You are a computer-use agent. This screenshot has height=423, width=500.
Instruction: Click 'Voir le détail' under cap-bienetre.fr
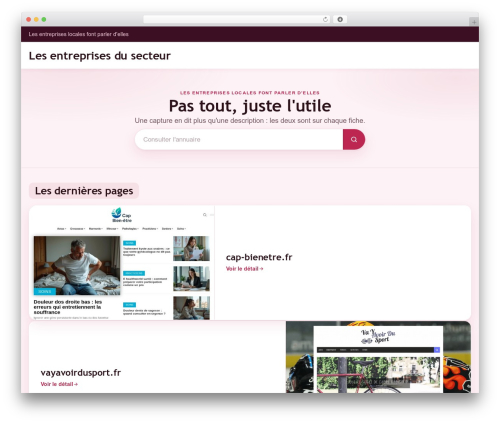pos(244,269)
